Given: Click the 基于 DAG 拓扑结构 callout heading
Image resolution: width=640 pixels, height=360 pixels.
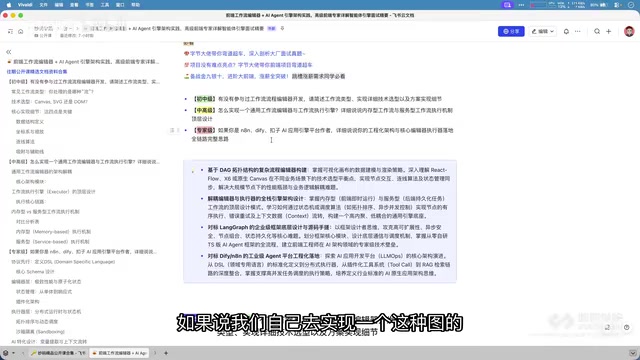Looking at the screenshot, I should pos(257,170).
